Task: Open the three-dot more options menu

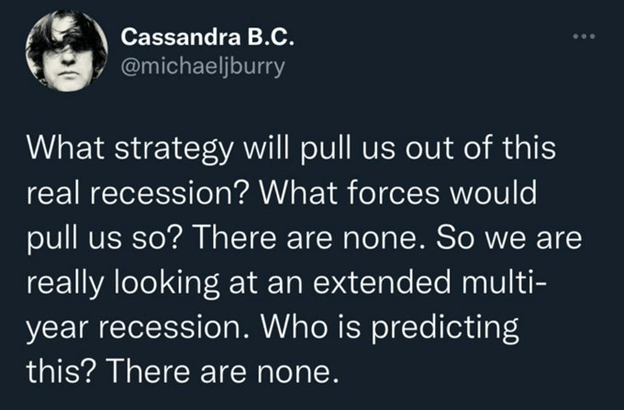Action: (583, 36)
